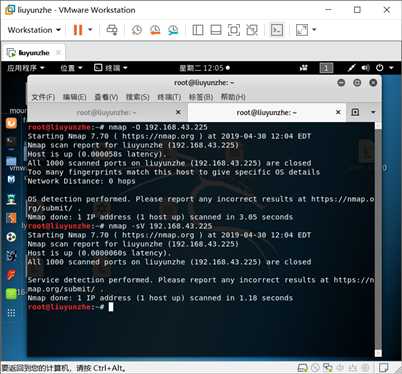Click the pen icon in the top panel
The width and height of the screenshot is (402, 374).
(x=351, y=68)
